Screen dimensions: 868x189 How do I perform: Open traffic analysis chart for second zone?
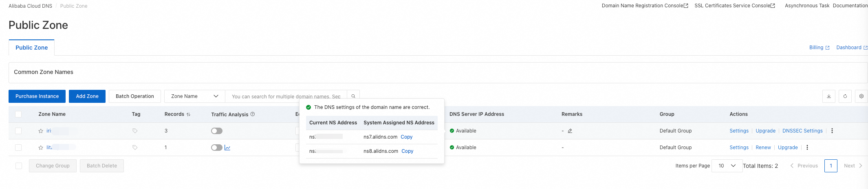227,148
